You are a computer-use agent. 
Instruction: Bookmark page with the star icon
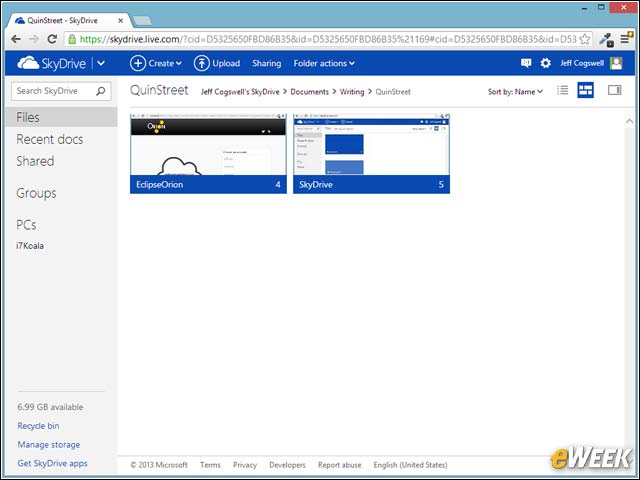click(x=584, y=39)
